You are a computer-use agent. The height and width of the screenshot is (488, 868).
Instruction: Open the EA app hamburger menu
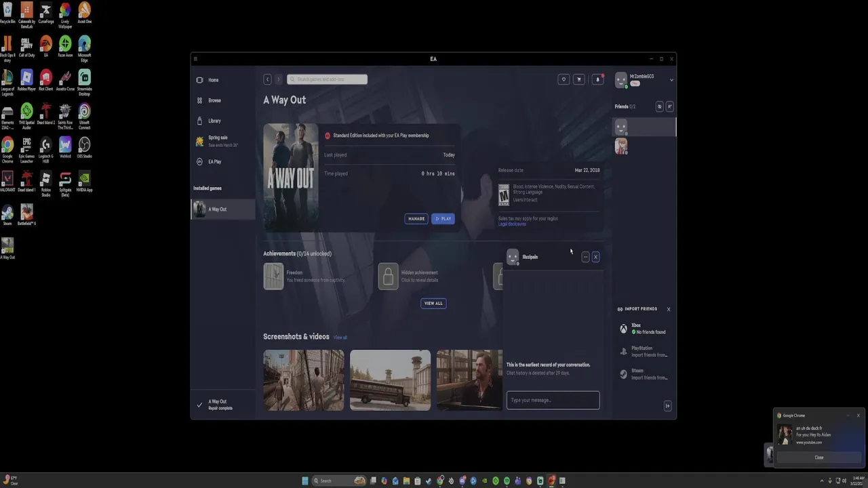(195, 59)
